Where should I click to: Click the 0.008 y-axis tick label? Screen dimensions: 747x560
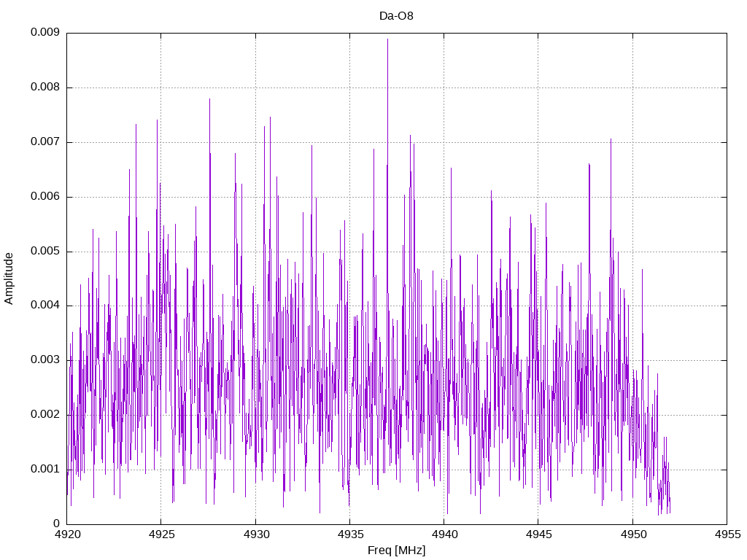point(45,87)
